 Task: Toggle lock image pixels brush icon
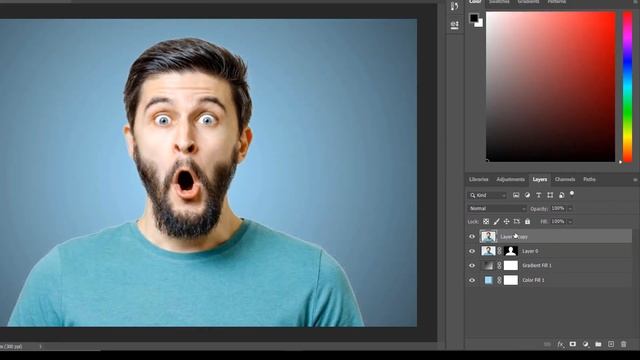(496, 222)
